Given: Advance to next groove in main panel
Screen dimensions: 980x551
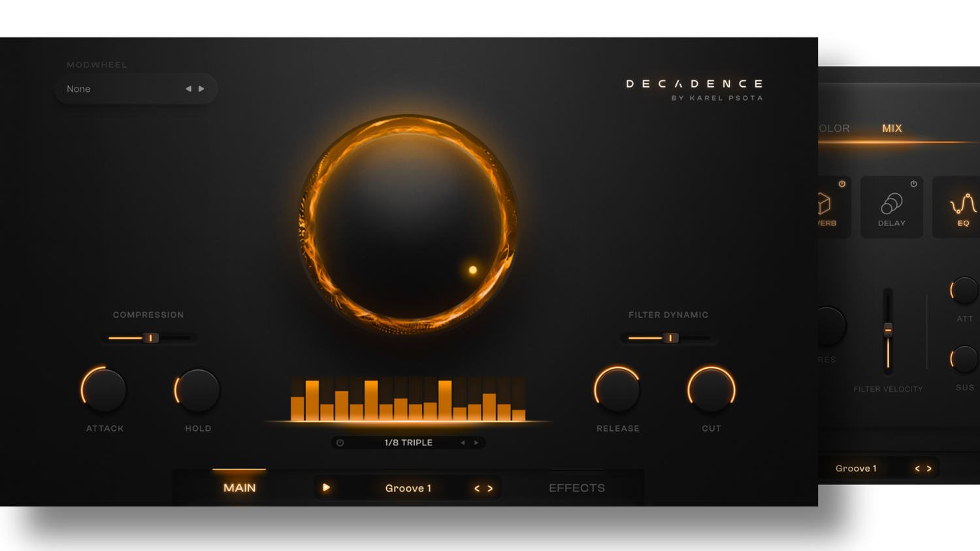Looking at the screenshot, I should [x=490, y=488].
